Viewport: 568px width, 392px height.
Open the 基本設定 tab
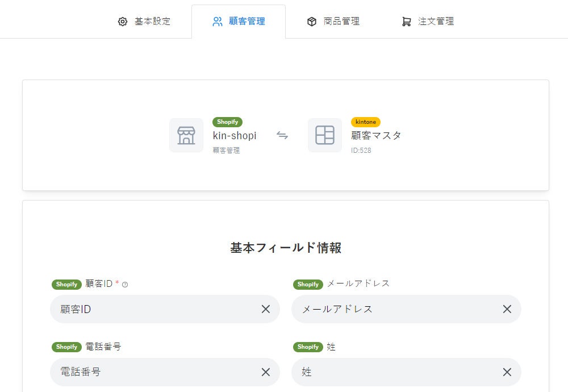tap(144, 22)
